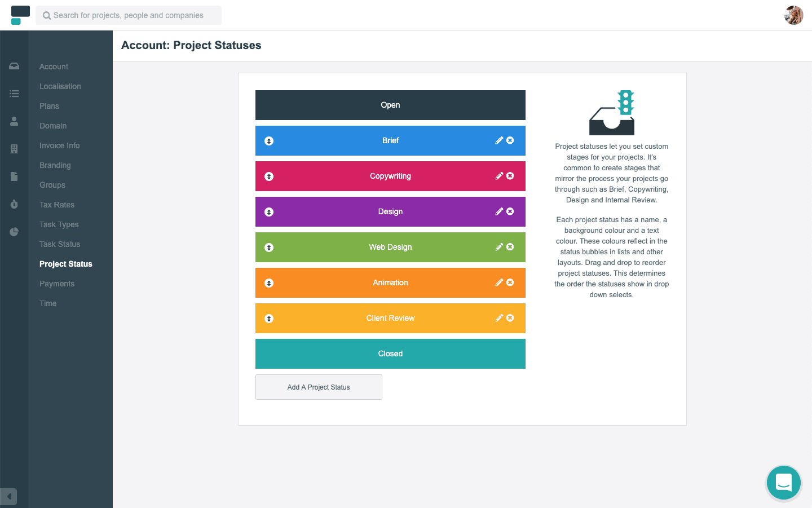Open Tax Rates settings
The width and height of the screenshot is (812, 508).
click(57, 205)
